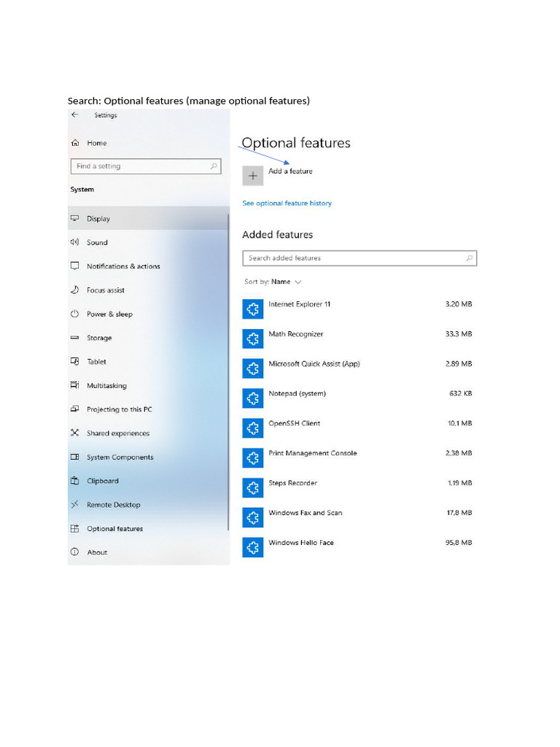Click the Internet Explorer 11 feature icon
Screen dimensions: 560x747
pyautogui.click(x=253, y=309)
